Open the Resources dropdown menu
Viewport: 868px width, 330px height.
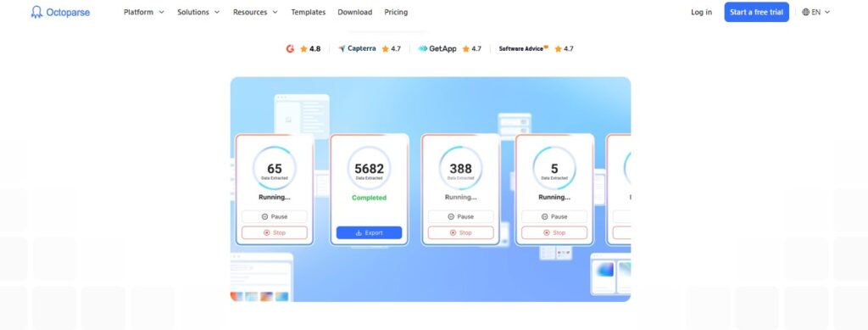pyautogui.click(x=255, y=12)
